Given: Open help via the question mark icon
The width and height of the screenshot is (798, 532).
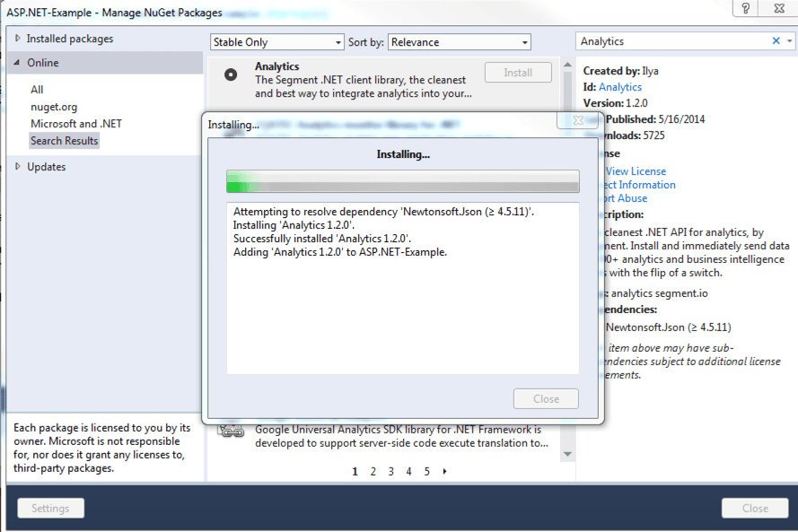Looking at the screenshot, I should 745,9.
